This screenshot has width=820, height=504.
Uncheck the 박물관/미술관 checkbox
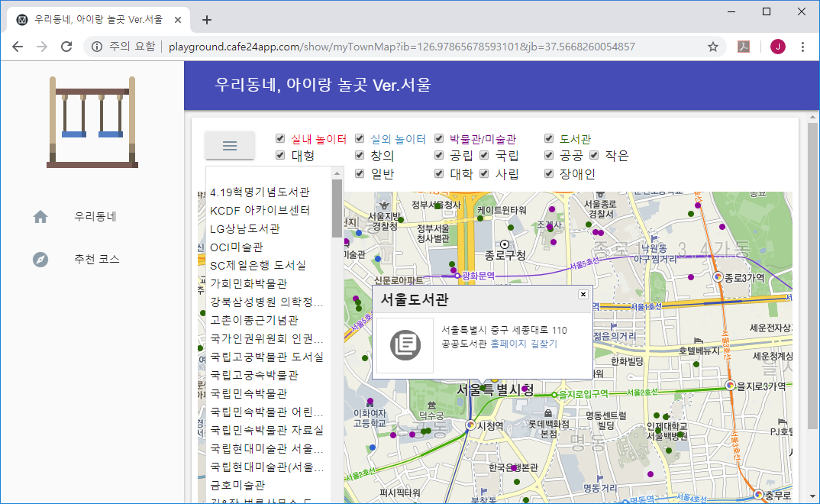tap(439, 138)
